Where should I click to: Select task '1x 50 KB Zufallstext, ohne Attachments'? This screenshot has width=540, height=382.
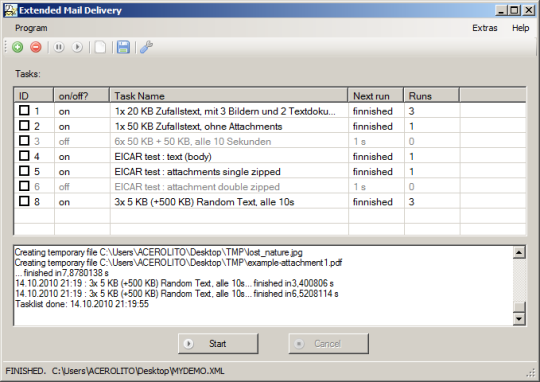click(198, 126)
